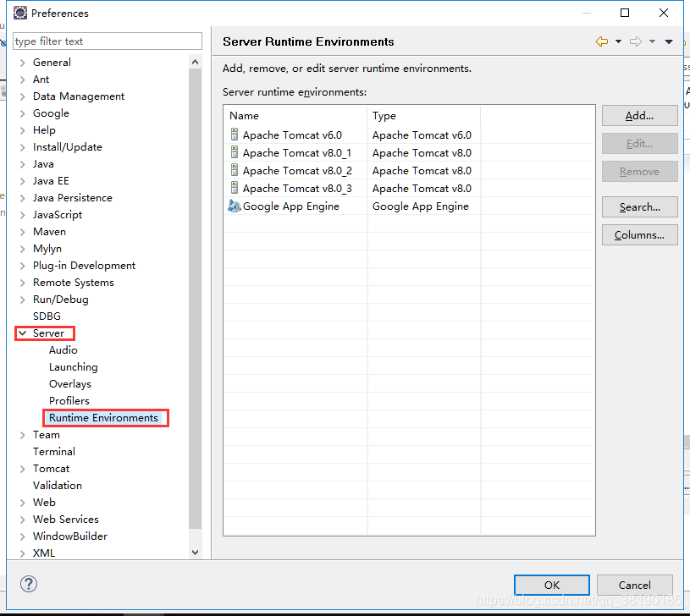Expand the Tomcat tree node
The width and height of the screenshot is (690, 616).
23,469
